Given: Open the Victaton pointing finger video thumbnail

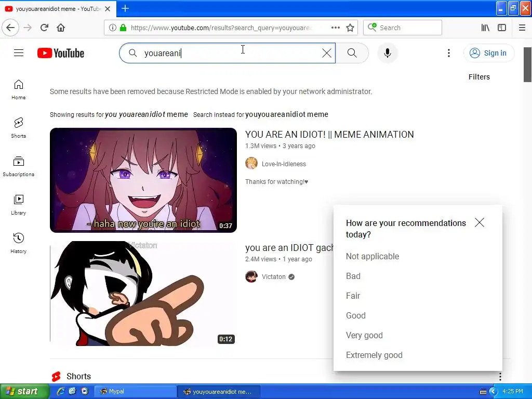Looking at the screenshot, I should pyautogui.click(x=143, y=294).
